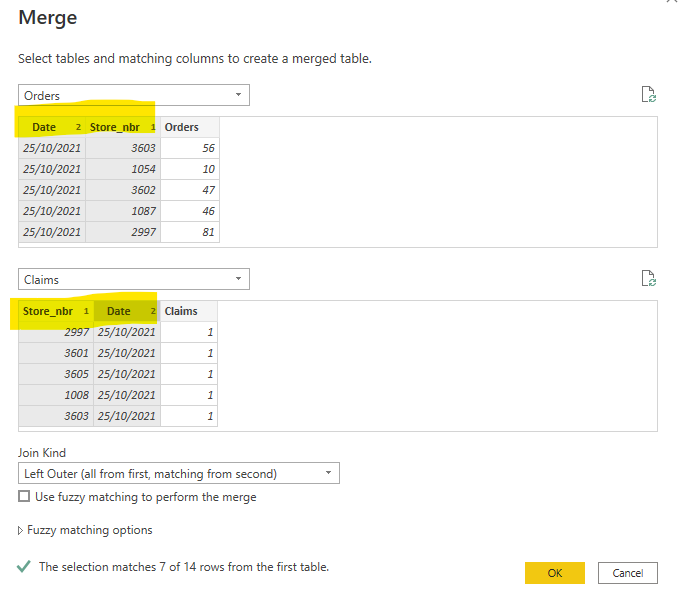Click store number 3605 in Claims table
Viewport: 683px width, 605px height.
[56, 374]
